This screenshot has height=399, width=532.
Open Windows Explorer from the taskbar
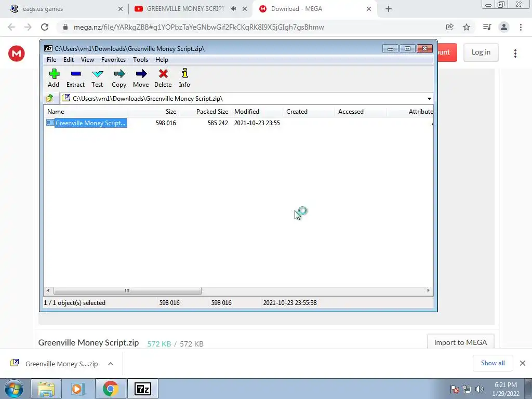(x=46, y=389)
